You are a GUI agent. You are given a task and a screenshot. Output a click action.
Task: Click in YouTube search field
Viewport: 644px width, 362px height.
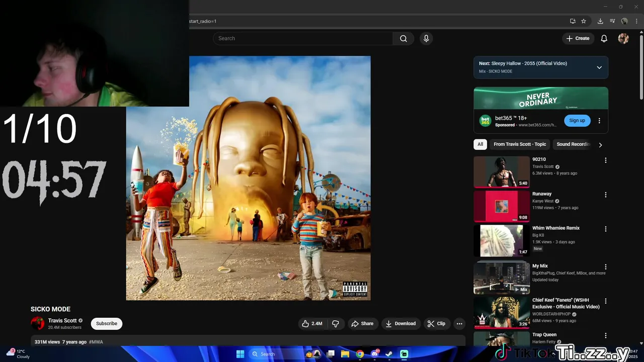(x=303, y=38)
